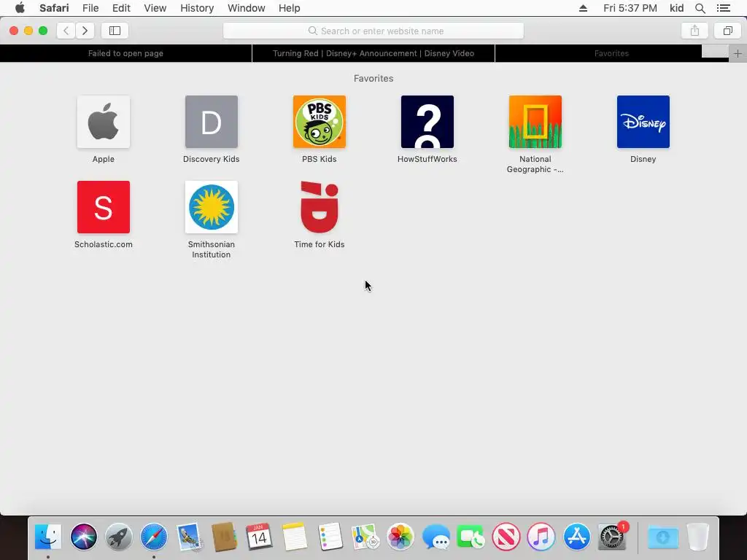This screenshot has height=560, width=747.
Task: Open Messages from the Dock
Action: [436, 537]
